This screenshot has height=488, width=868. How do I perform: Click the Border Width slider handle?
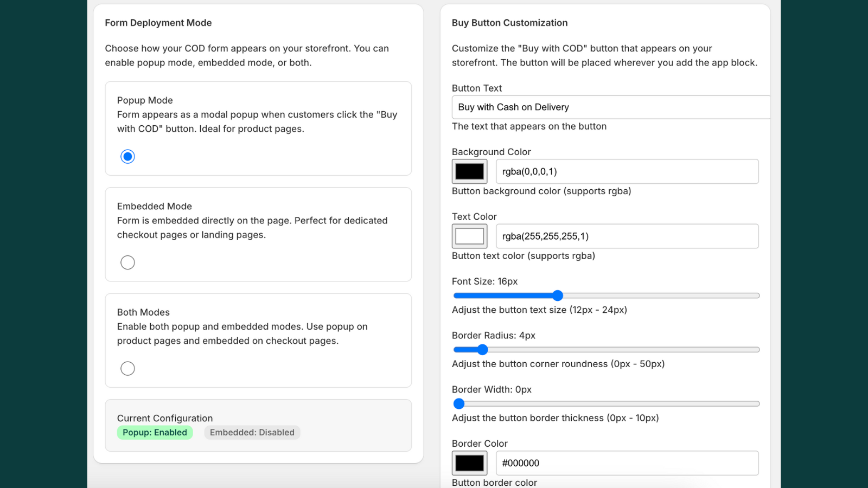pos(459,403)
